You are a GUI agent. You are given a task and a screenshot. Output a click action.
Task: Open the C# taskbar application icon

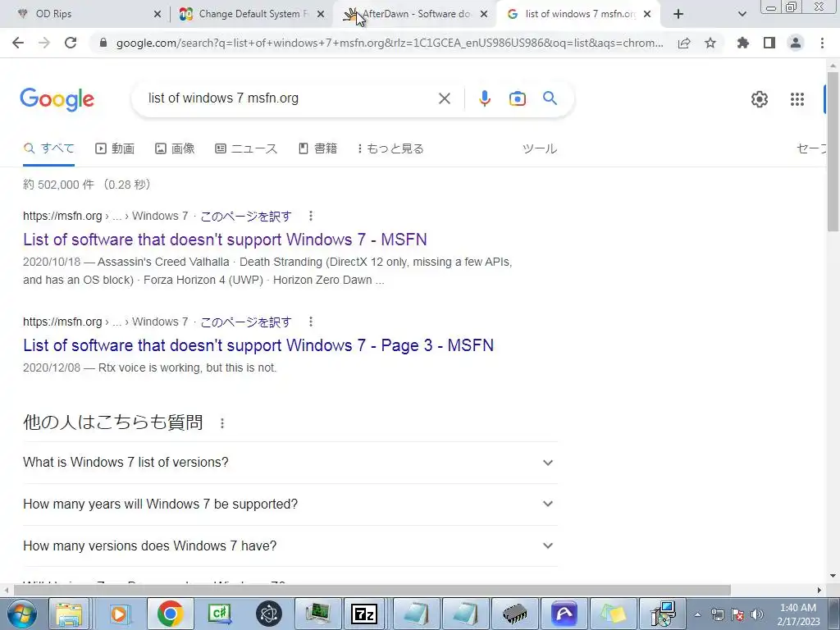(x=220, y=614)
